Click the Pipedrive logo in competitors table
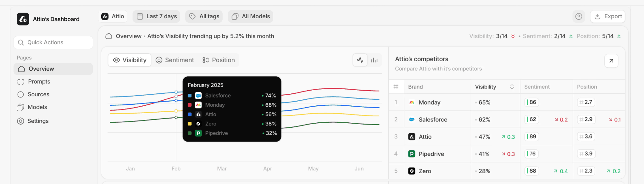The width and height of the screenshot is (644, 184). 412,154
